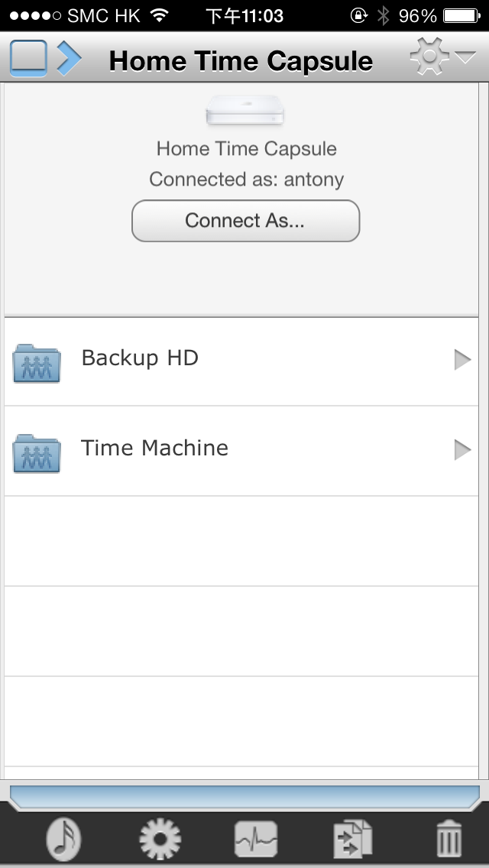Tap the trash can delete icon
489x868 pixels.
(x=449, y=839)
